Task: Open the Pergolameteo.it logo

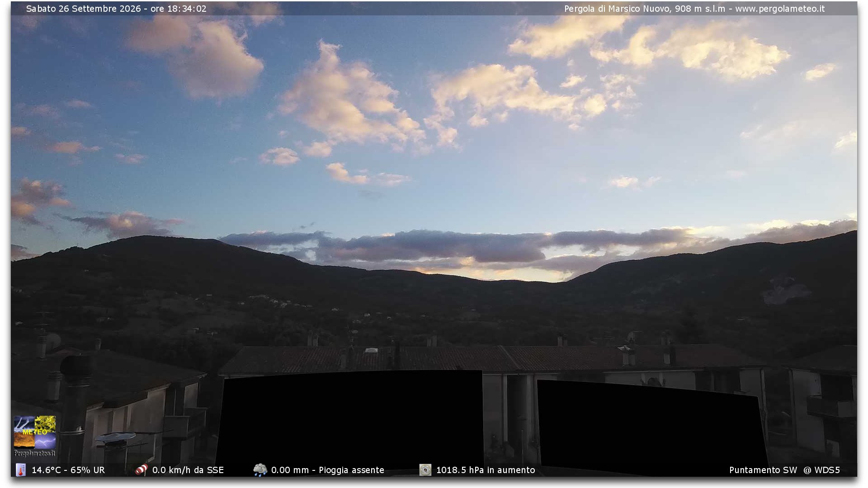Action: click(35, 436)
